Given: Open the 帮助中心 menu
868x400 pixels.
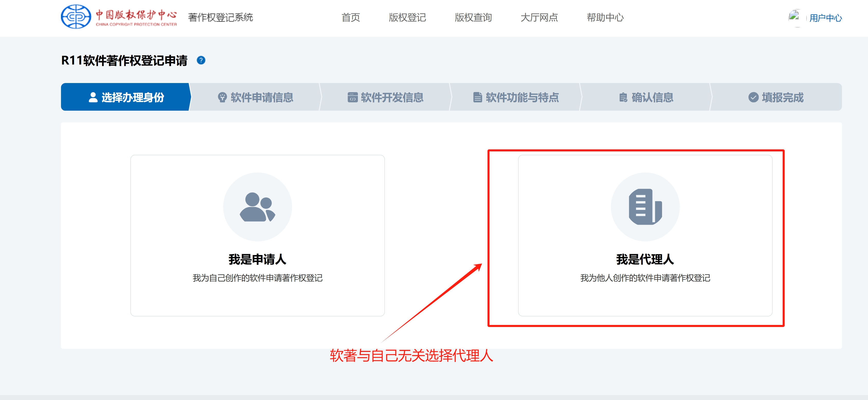Looking at the screenshot, I should (605, 17).
